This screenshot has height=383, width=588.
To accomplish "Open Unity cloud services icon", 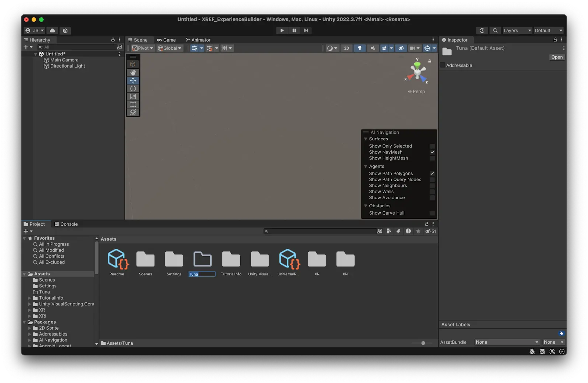I will (x=52, y=31).
